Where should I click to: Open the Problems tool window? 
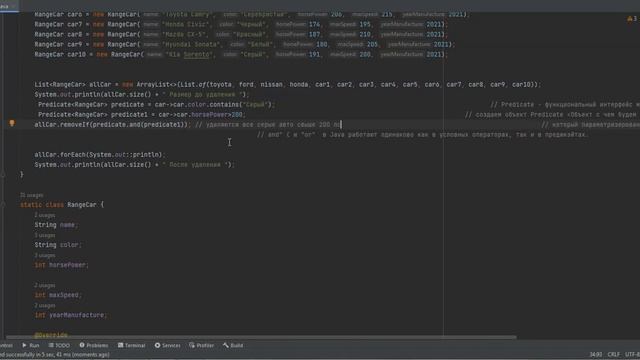click(94, 345)
